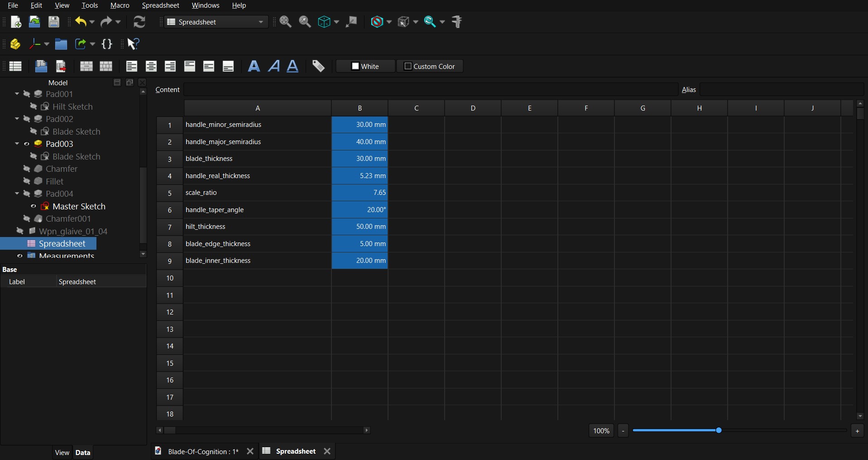This screenshot has height=460, width=868.
Task: Toggle visibility of Chamfer
Action: point(27,169)
